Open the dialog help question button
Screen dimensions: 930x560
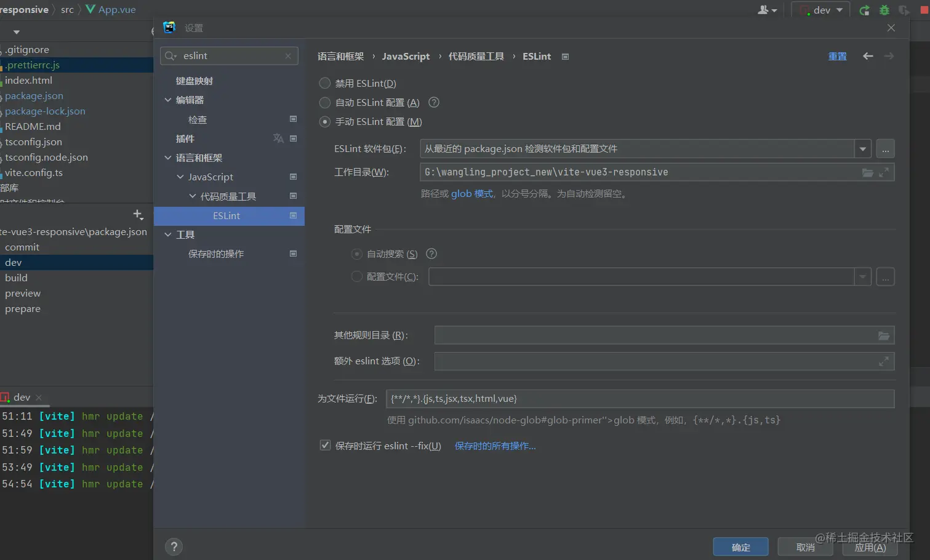tap(174, 546)
